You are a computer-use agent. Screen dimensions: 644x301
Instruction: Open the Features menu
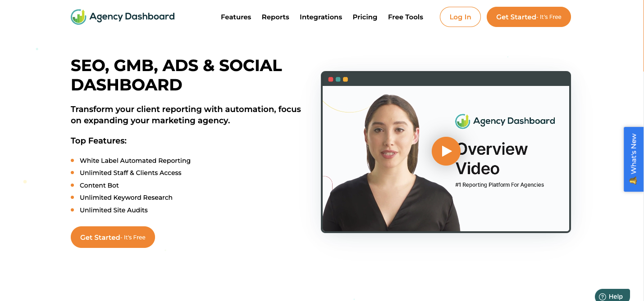tap(236, 17)
